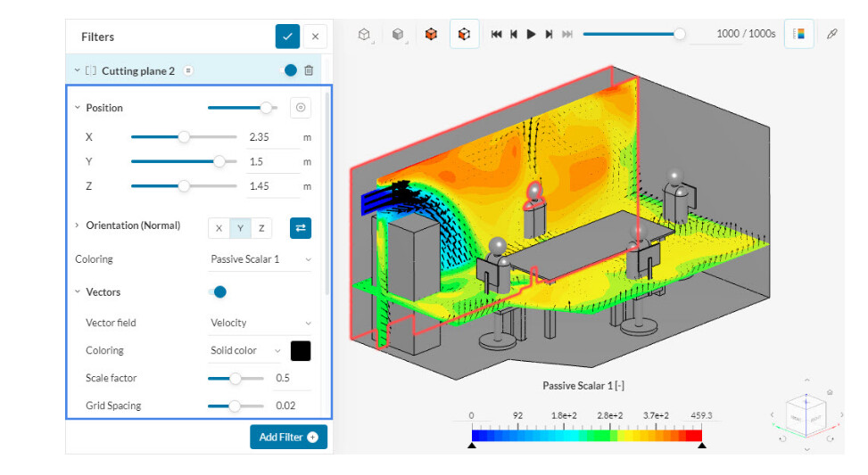Rotate view down with orientation cube arrow
Image resolution: width=868 pixels, height=475 pixels.
click(806, 449)
